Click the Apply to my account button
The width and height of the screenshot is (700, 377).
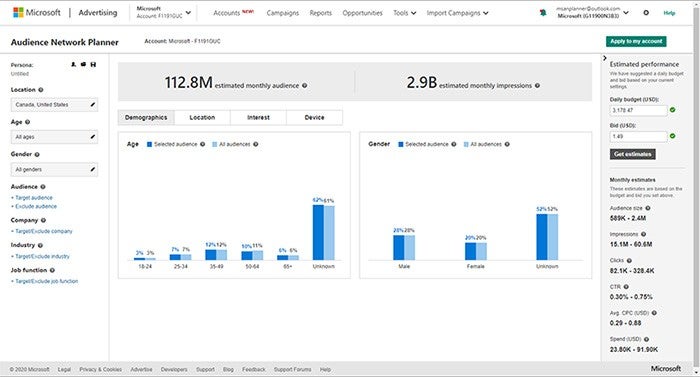click(636, 41)
